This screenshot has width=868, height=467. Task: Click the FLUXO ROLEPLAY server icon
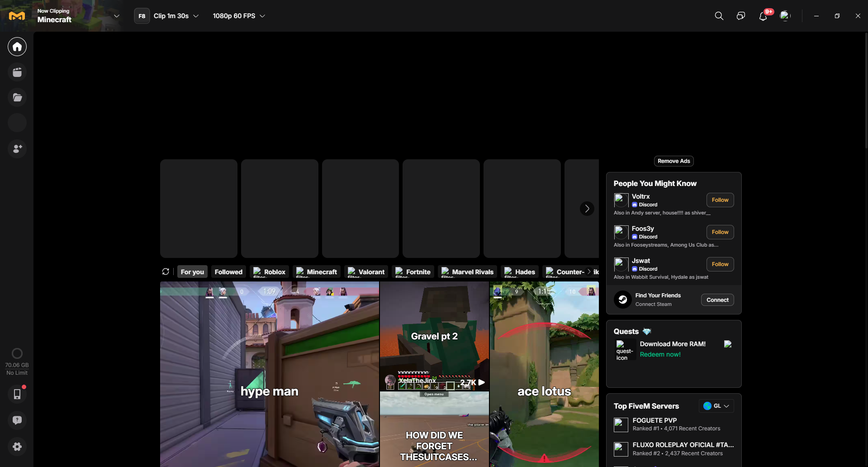tap(621, 449)
